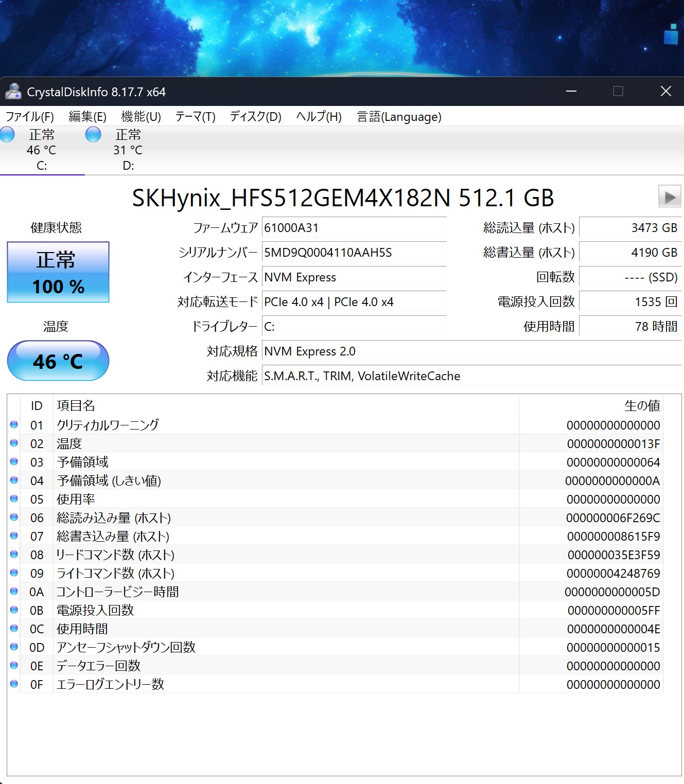The height and width of the screenshot is (784, 684).
Task: Open the 言語(Language) menu
Action: pos(399,117)
